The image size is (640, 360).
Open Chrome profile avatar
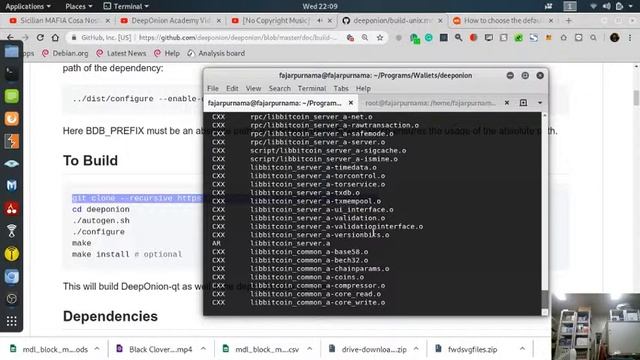(614, 38)
